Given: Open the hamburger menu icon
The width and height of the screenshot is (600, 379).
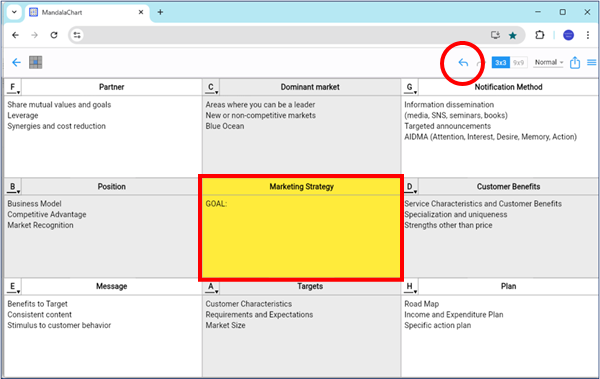Looking at the screenshot, I should coord(592,62).
